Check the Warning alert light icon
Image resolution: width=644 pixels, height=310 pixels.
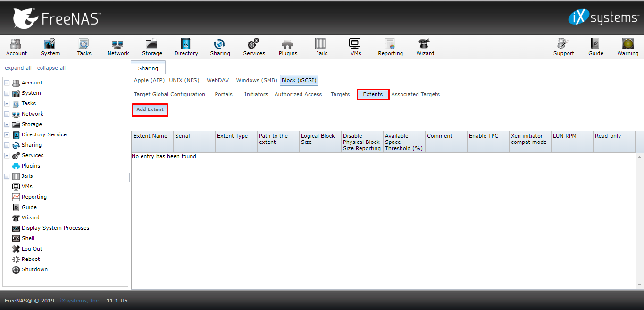point(627,47)
